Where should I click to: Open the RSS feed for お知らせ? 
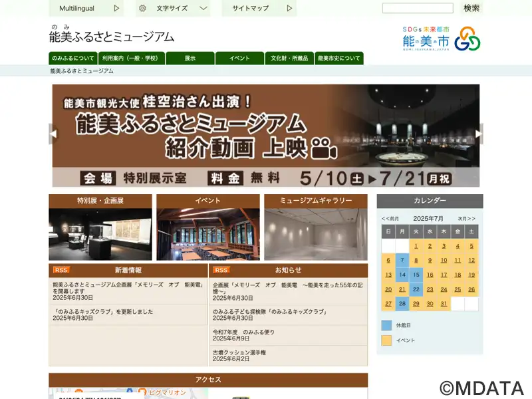click(x=221, y=270)
